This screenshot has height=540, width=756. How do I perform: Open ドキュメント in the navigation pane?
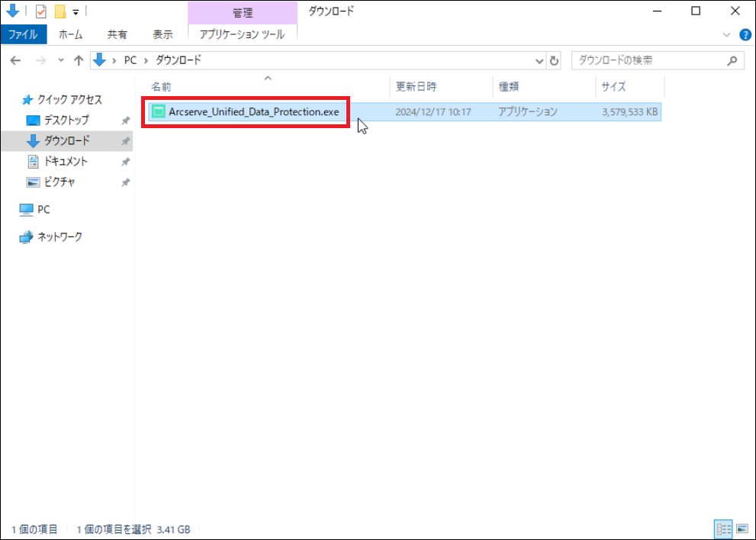[x=66, y=162]
